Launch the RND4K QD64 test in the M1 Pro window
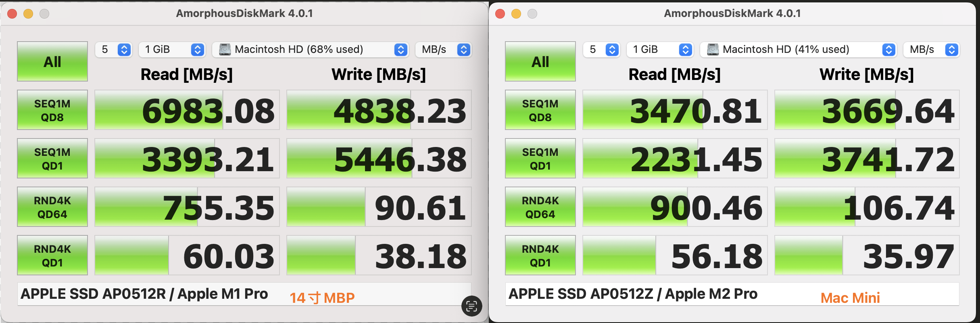The width and height of the screenshot is (980, 323). click(52, 207)
